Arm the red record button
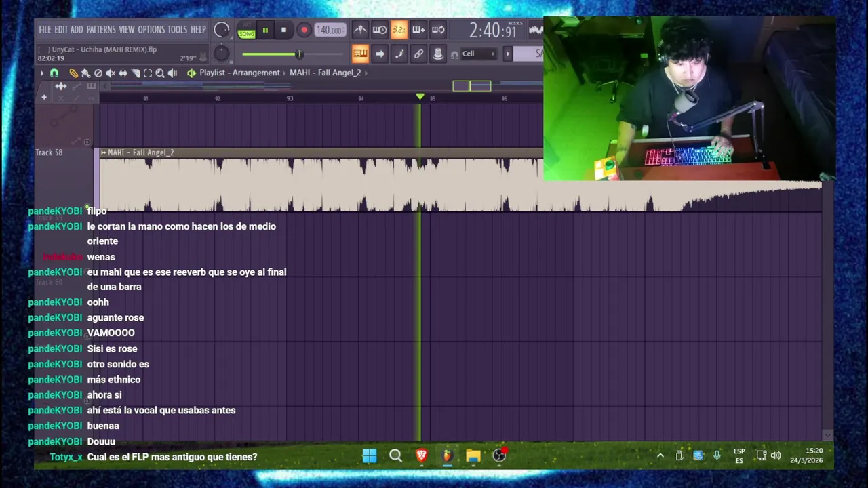This screenshot has width=868, height=488. (x=304, y=30)
